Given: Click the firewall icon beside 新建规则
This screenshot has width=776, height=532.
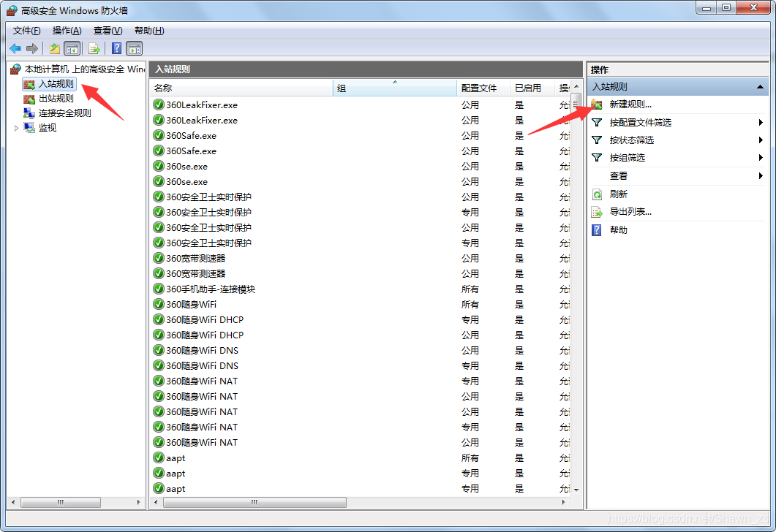Looking at the screenshot, I should [x=597, y=104].
